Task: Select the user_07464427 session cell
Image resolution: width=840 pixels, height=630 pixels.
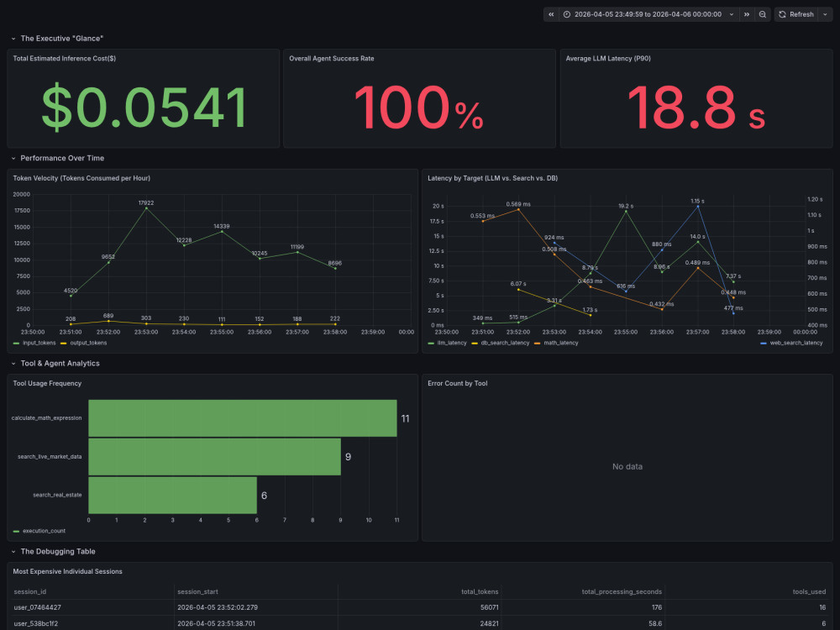Action: coord(92,607)
